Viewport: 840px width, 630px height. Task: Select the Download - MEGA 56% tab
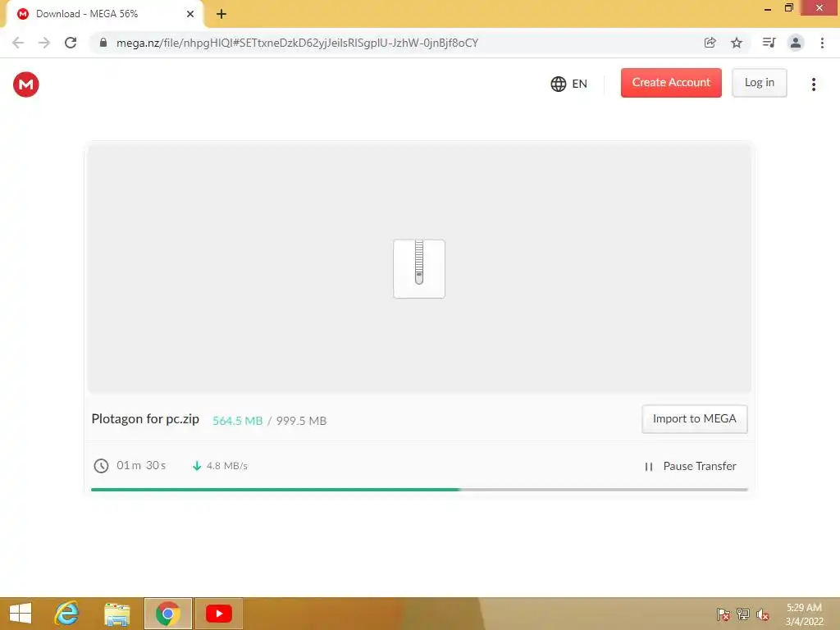[104, 14]
